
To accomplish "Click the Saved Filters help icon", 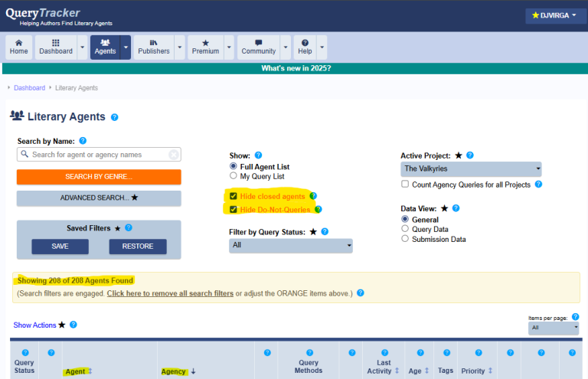I will pos(129,227).
